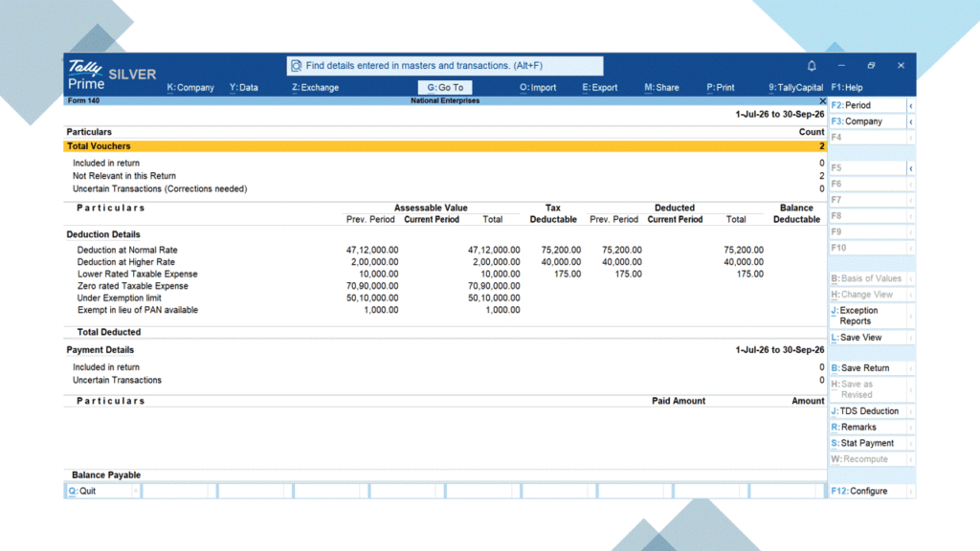Select Uncertain Transactions (Corrections needed) row

[445, 188]
